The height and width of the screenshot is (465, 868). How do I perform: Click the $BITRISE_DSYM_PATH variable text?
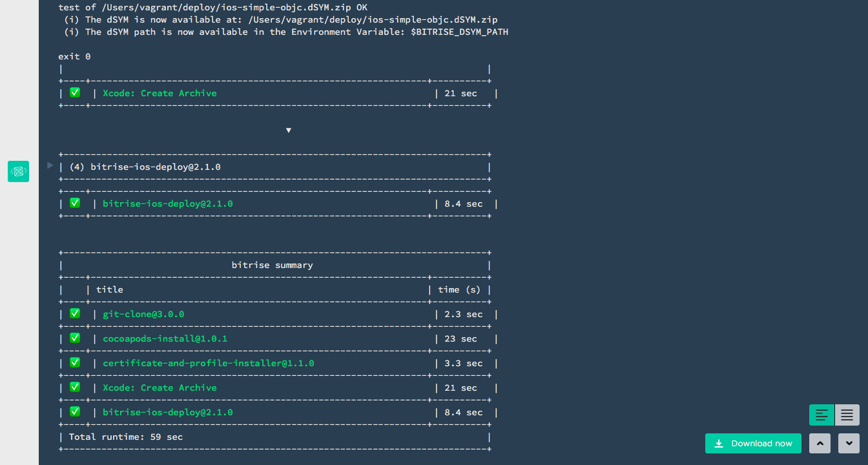click(x=460, y=32)
